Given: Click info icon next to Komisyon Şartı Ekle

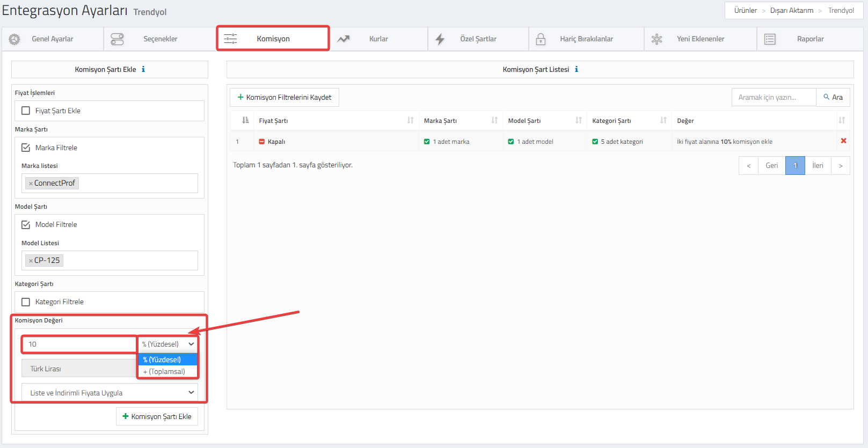Looking at the screenshot, I should 143,69.
